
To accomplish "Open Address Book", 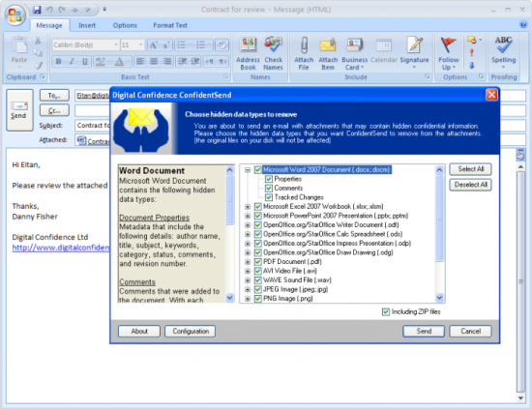I will pyautogui.click(x=248, y=53).
